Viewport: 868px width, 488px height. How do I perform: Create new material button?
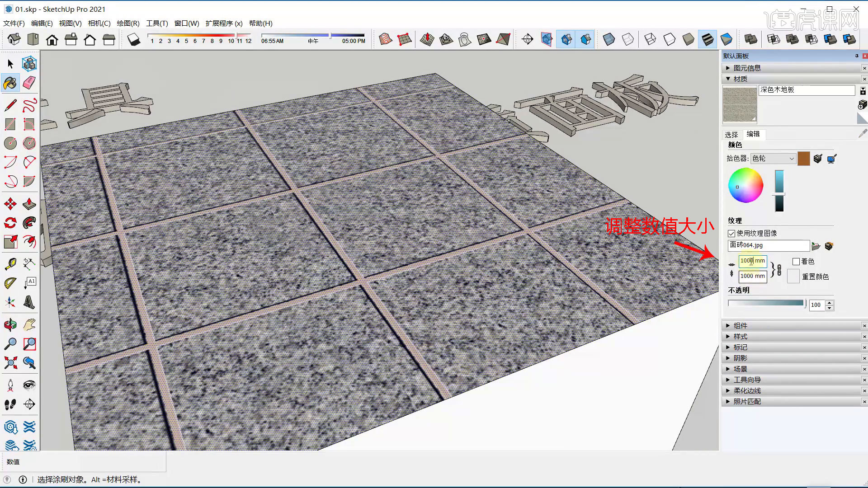(x=863, y=105)
